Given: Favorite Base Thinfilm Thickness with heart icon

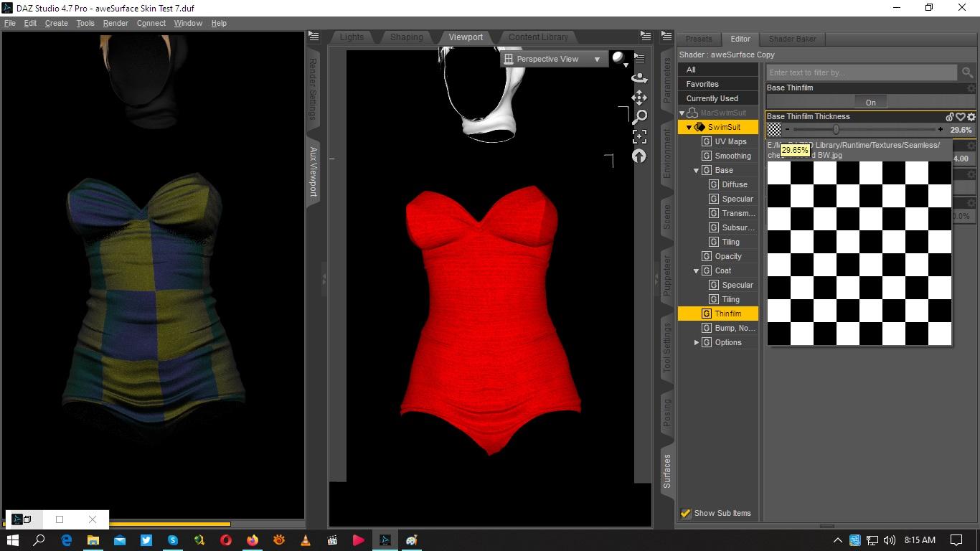Looking at the screenshot, I should coord(961,117).
